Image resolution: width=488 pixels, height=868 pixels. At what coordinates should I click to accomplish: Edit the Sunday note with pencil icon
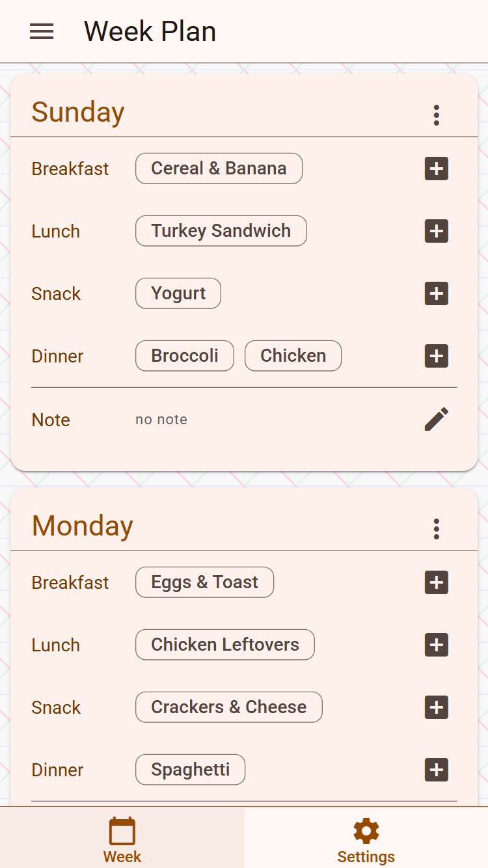click(x=436, y=419)
